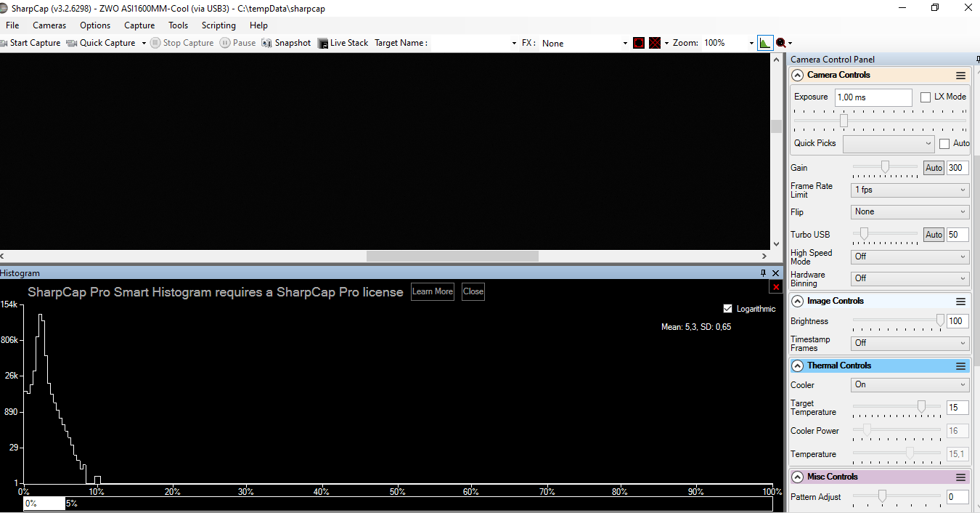Collapse the Thermal Controls section
Image resolution: width=980 pixels, height=513 pixels.
click(x=798, y=366)
